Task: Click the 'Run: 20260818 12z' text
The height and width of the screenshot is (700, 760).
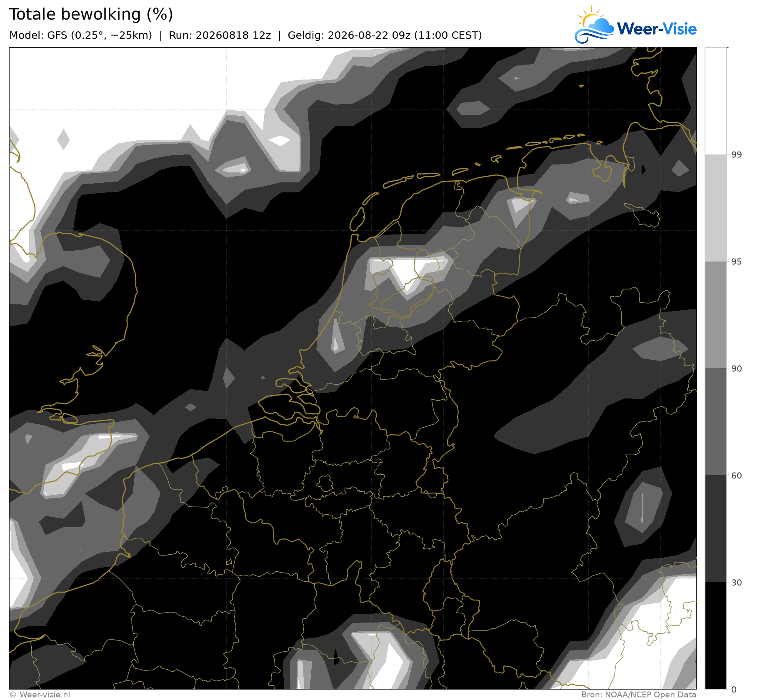Action: (x=220, y=35)
